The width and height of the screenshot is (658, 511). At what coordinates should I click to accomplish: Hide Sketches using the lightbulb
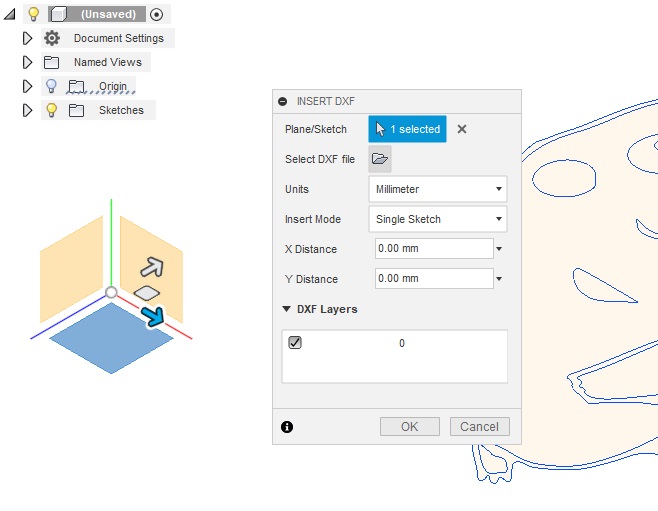click(51, 110)
